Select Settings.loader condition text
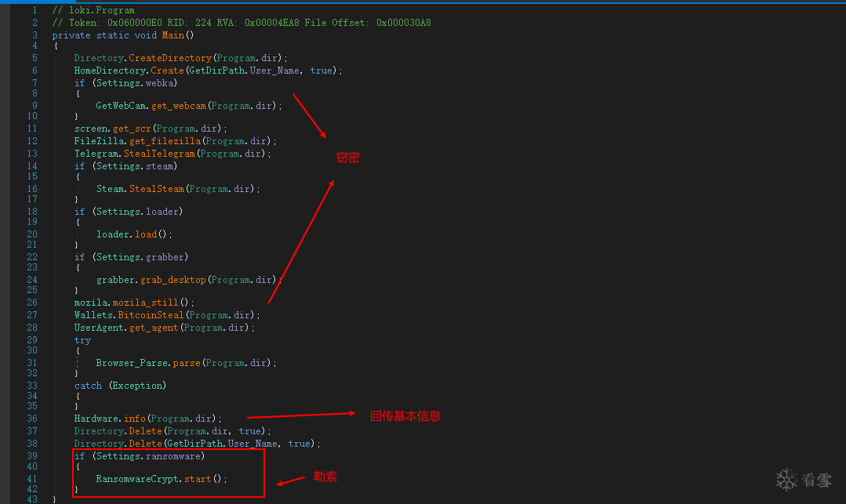846x504 pixels. (x=137, y=211)
